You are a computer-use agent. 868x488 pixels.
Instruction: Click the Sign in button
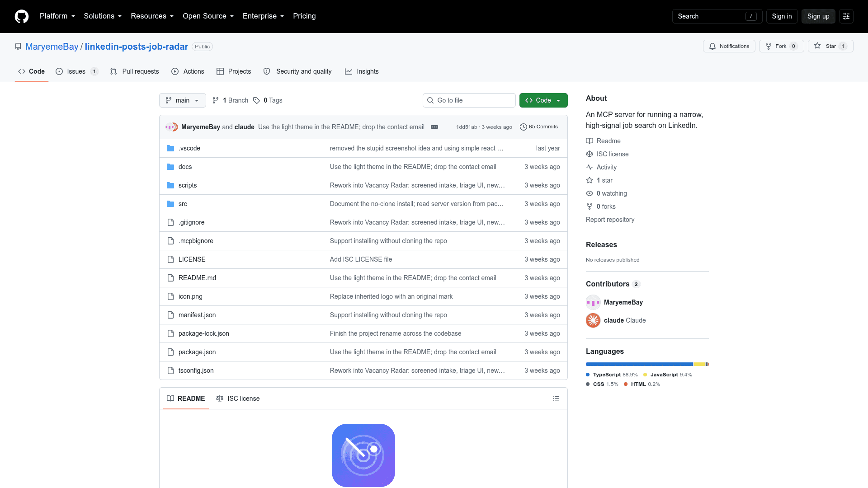(782, 16)
